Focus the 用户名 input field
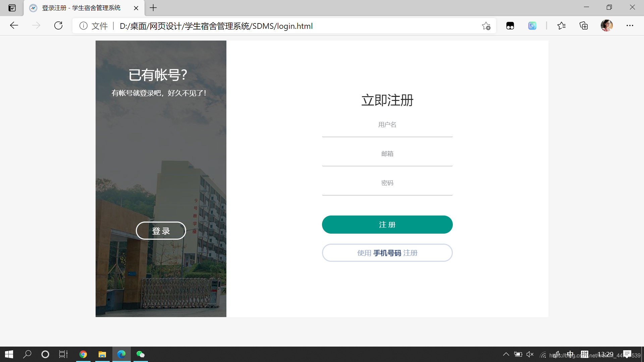644x362 pixels. click(387, 125)
